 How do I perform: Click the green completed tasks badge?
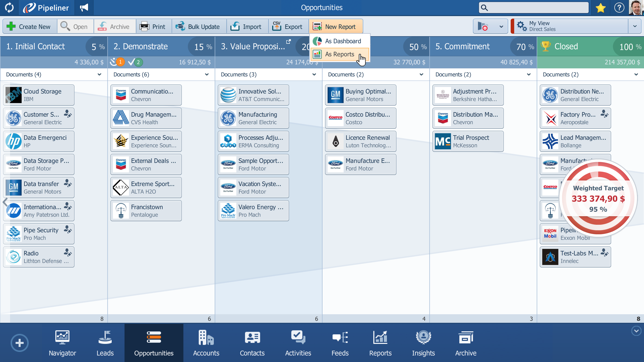point(138,62)
